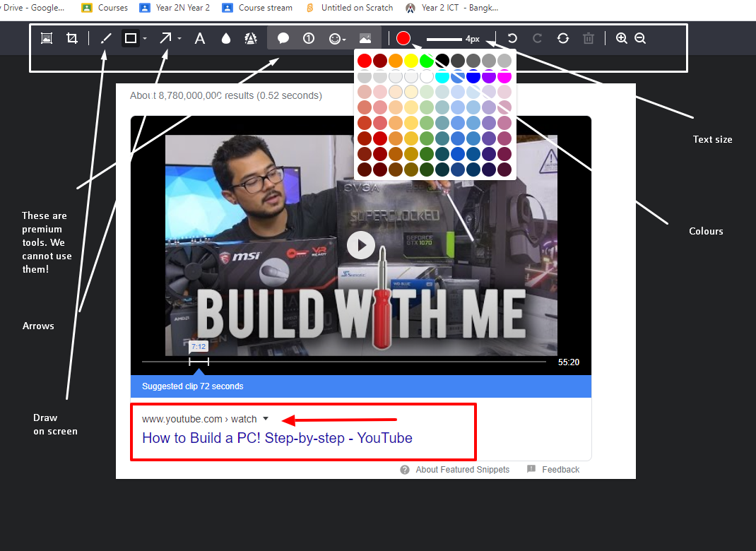Select the Blur droplet tool
Image resolution: width=756 pixels, height=551 pixels.
coord(225,38)
